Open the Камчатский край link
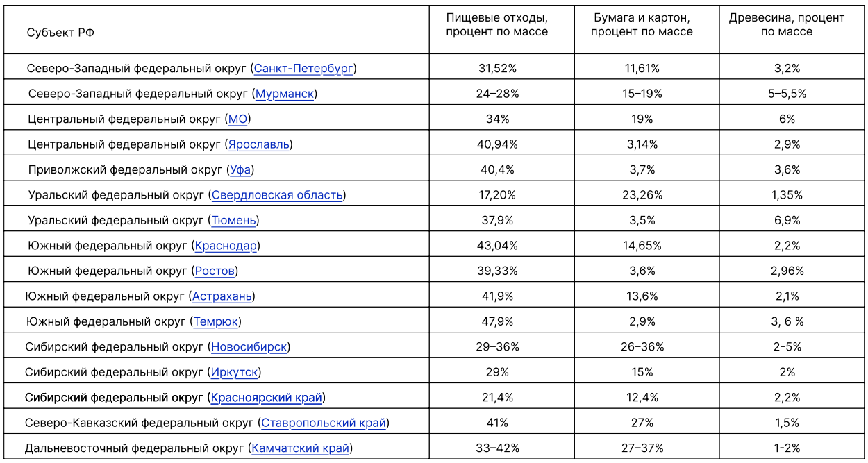The height and width of the screenshot is (463, 868). (x=300, y=448)
